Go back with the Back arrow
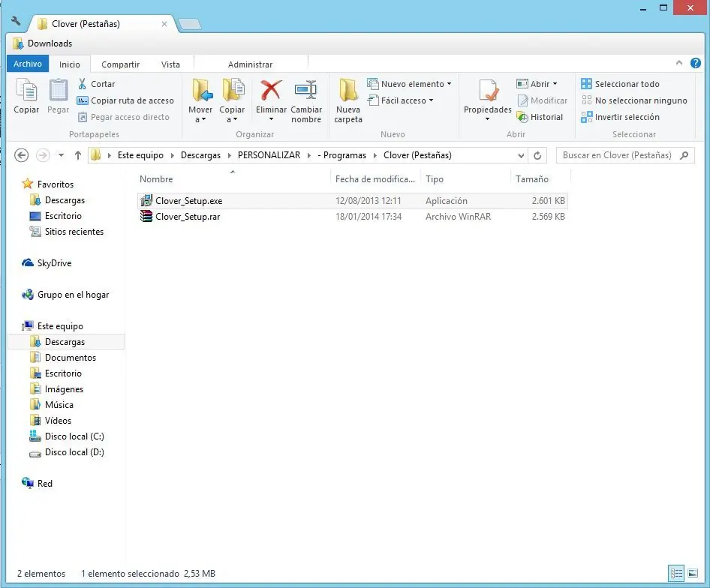Image resolution: width=710 pixels, height=588 pixels. [21, 155]
